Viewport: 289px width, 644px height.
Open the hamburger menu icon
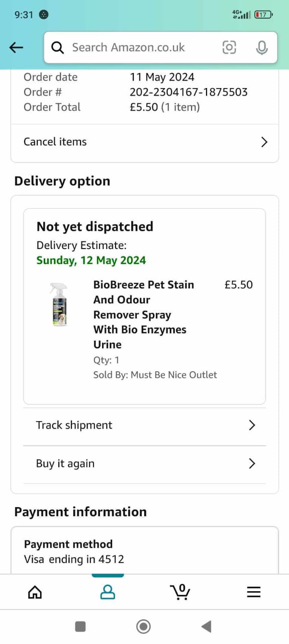[x=254, y=592]
